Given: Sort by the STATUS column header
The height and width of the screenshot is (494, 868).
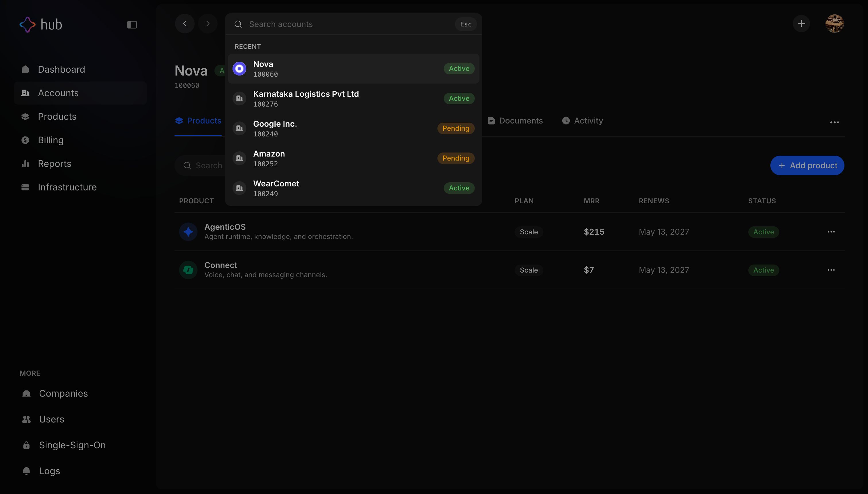Looking at the screenshot, I should (x=762, y=201).
